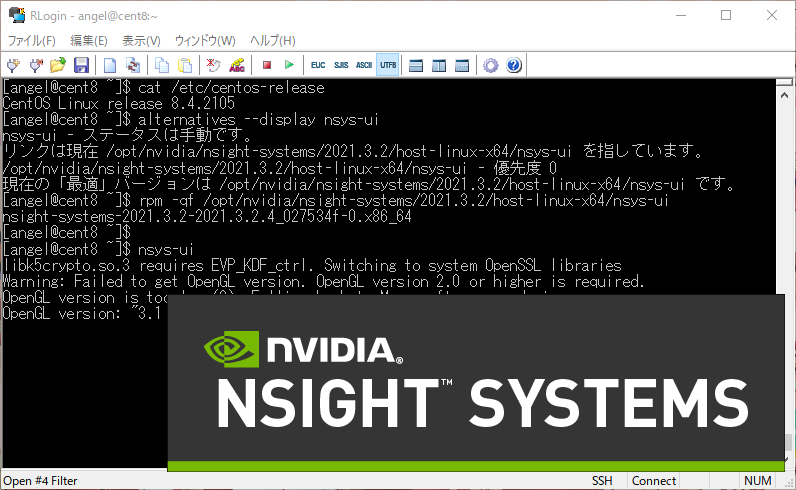This screenshot has height=490, width=796.
Task: Click the SSH status bar indicator
Action: click(602, 480)
